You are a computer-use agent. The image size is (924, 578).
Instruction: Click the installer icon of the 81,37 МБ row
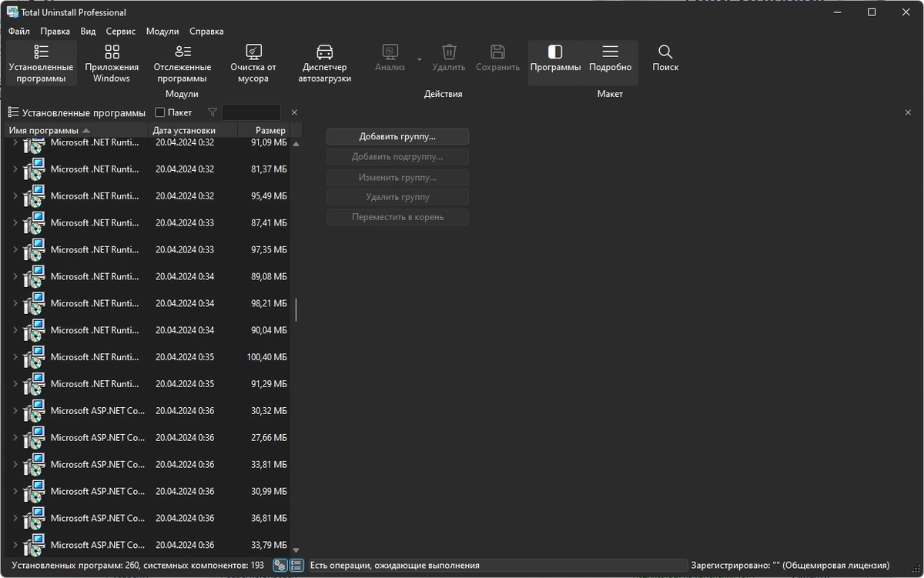34,169
